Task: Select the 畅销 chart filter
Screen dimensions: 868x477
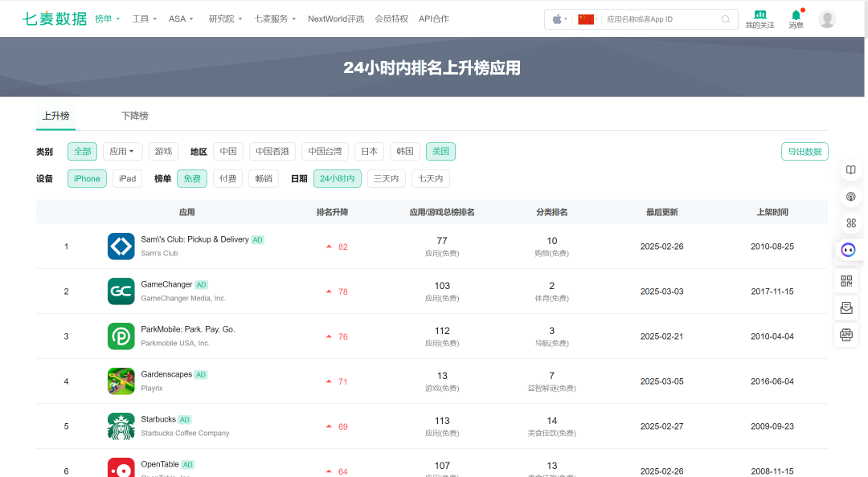Action: click(264, 178)
